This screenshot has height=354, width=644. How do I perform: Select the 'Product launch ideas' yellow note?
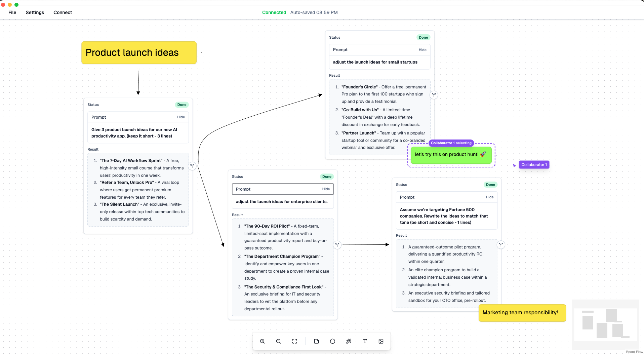coord(139,52)
